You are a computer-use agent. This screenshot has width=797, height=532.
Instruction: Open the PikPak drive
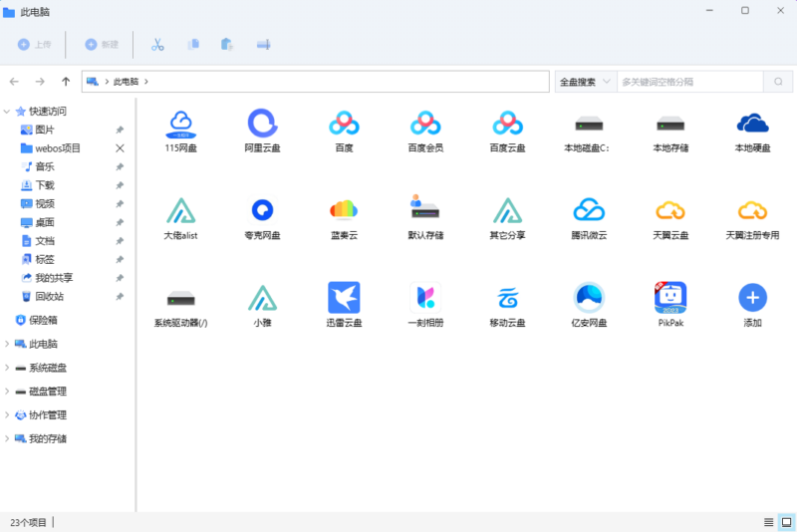670,298
